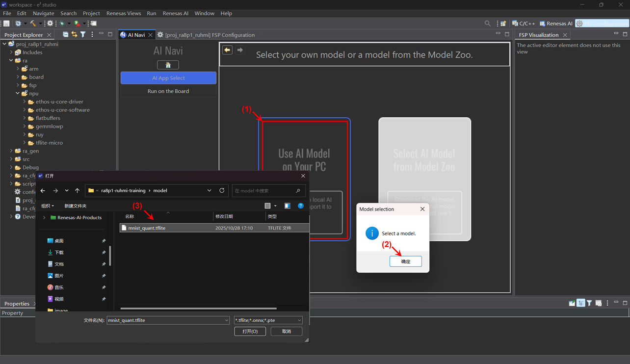The image size is (630, 364).
Task: Close the AI Navi tab
Action: click(x=151, y=35)
